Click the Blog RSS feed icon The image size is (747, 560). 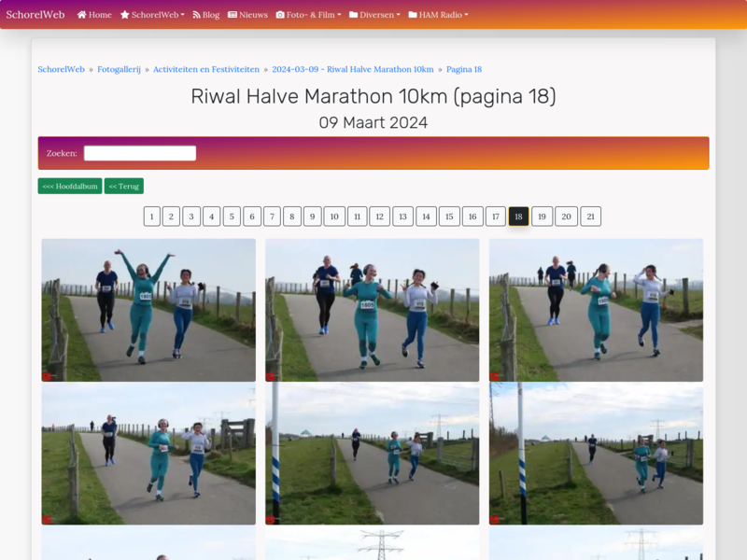tap(196, 15)
